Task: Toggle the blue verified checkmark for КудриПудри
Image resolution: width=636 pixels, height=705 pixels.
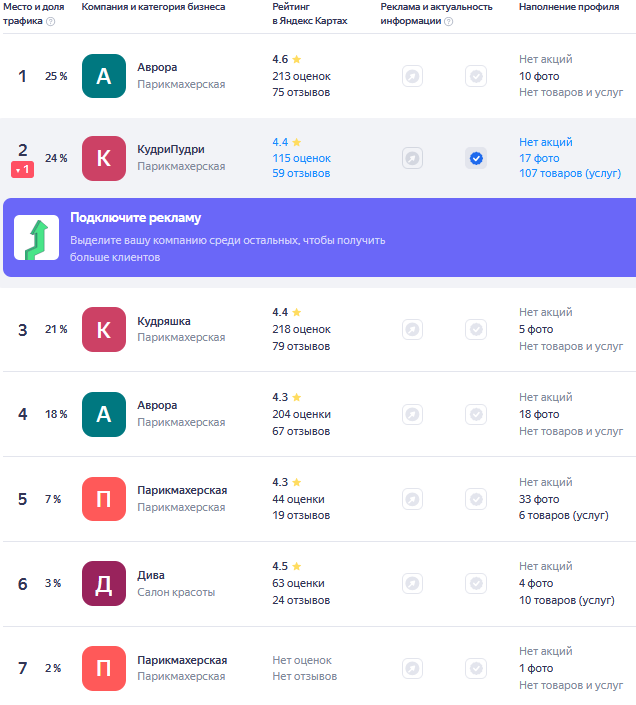Action: [476, 158]
